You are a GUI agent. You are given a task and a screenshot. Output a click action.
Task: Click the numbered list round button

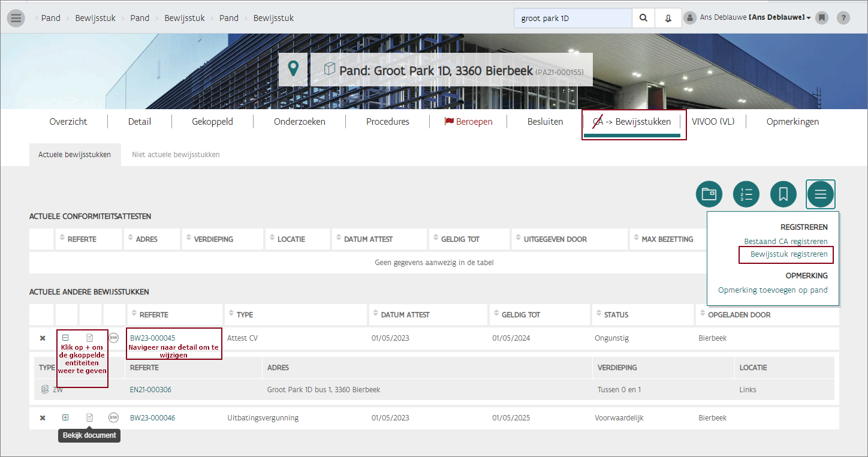(x=746, y=194)
